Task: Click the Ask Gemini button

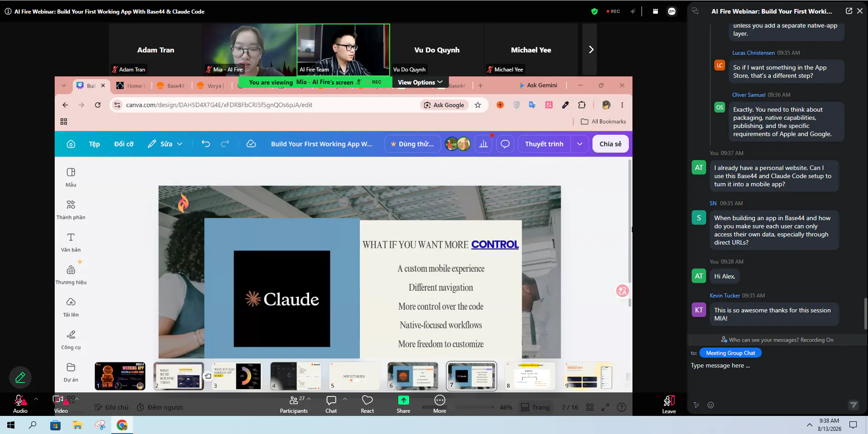Action: (538, 85)
